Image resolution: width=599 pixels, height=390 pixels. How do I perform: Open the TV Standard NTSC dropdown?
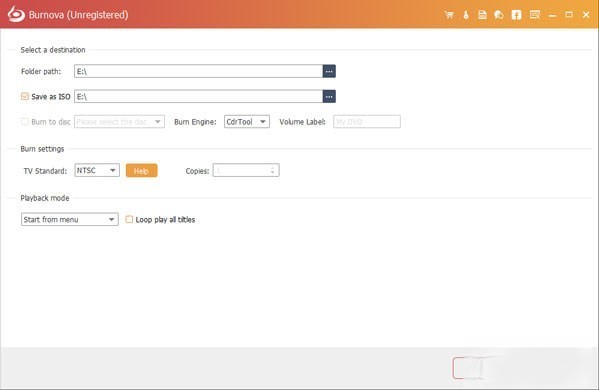[x=97, y=170]
